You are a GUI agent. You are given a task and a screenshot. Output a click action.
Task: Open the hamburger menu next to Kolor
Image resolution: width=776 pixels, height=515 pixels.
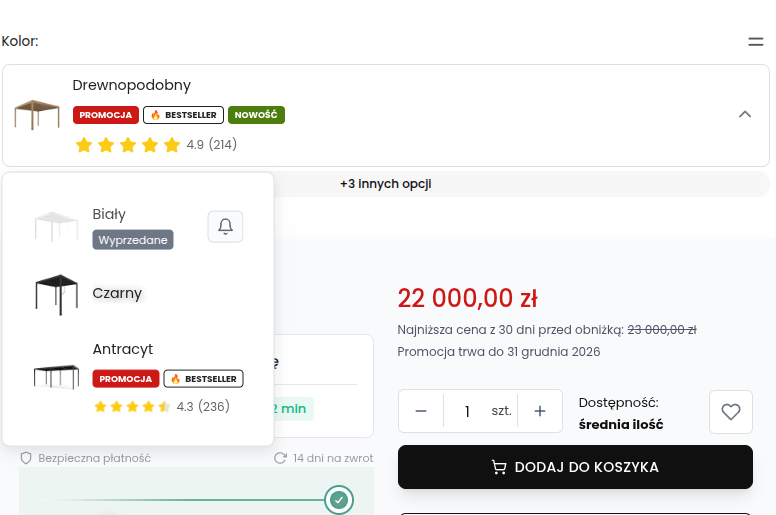[756, 42]
